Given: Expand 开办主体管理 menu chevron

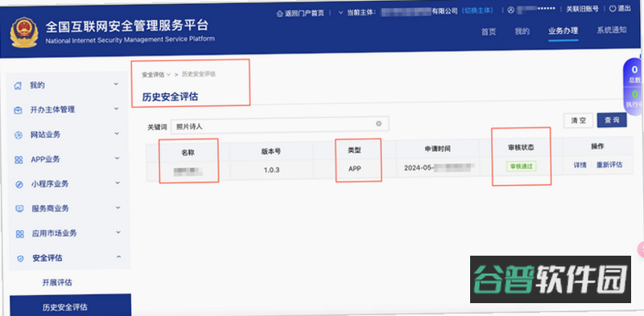Looking at the screenshot, I should (116, 109).
